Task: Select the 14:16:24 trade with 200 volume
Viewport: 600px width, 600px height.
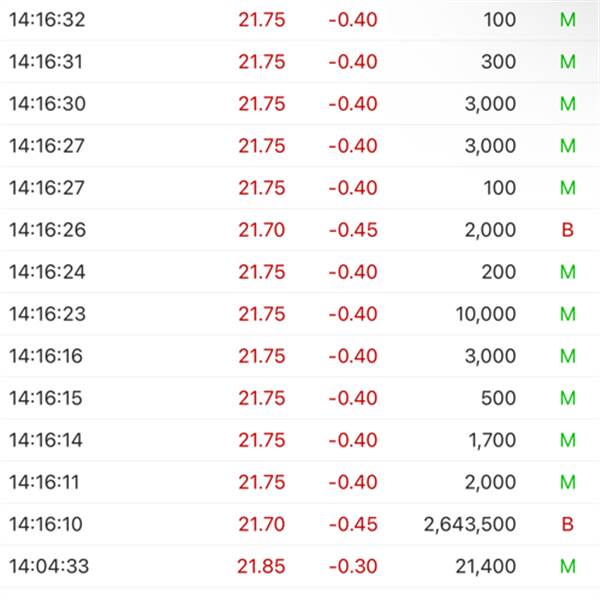Action: pos(300,272)
